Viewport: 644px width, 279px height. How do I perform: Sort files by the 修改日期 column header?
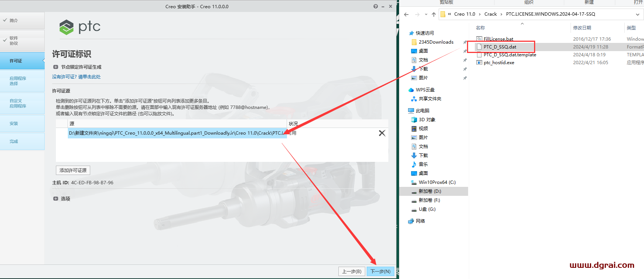click(x=582, y=28)
